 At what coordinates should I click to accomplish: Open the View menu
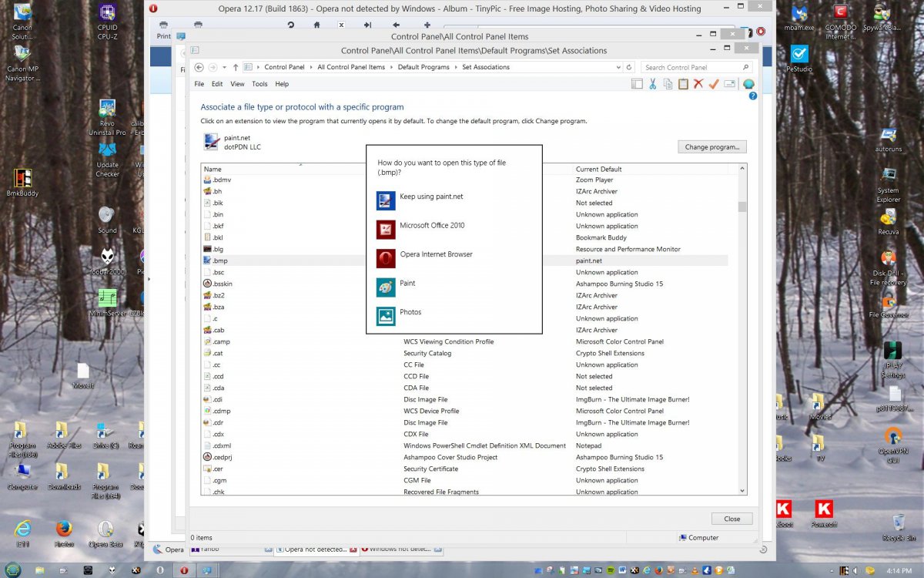tap(237, 84)
